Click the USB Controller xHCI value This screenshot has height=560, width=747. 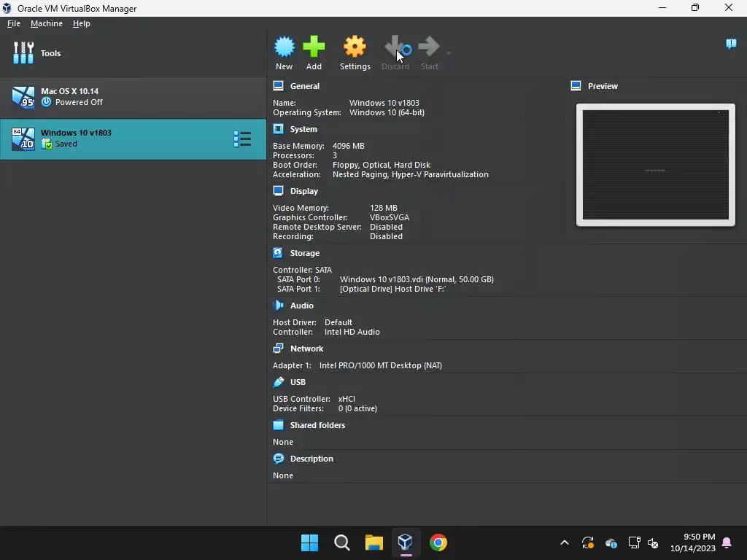click(x=347, y=399)
